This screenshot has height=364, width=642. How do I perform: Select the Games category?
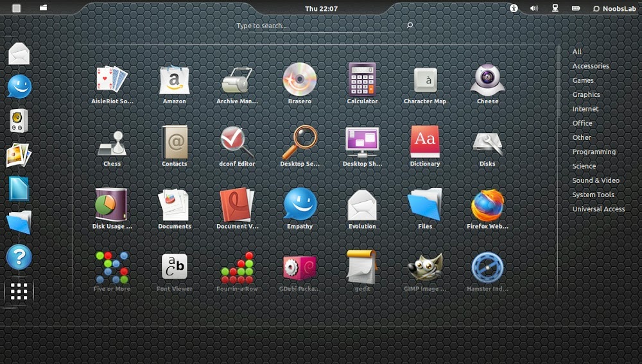pyautogui.click(x=583, y=80)
